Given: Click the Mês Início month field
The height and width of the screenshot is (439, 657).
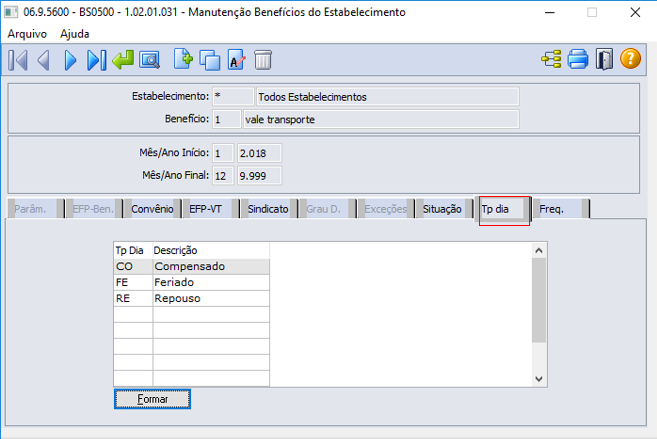Looking at the screenshot, I should (223, 153).
